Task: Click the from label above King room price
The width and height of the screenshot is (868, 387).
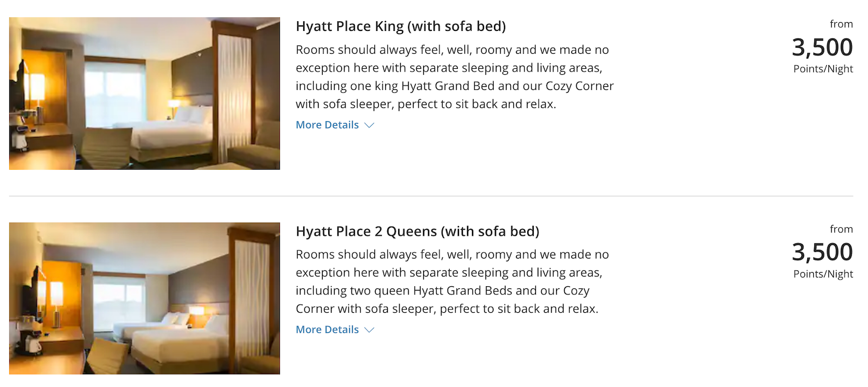Action: pos(841,24)
